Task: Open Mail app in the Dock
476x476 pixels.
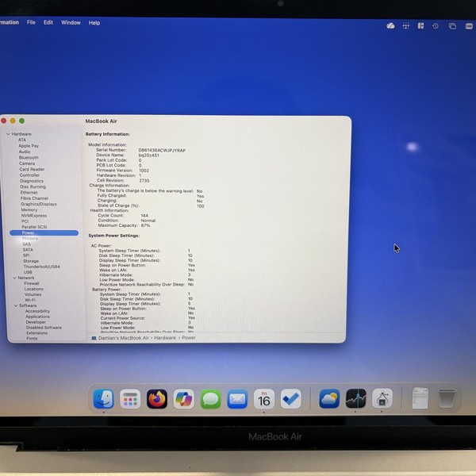Action: (237, 398)
